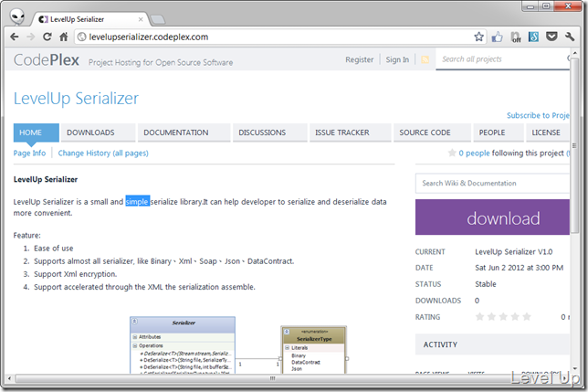Click the Register link
This screenshot has width=588, height=392.
click(x=359, y=59)
